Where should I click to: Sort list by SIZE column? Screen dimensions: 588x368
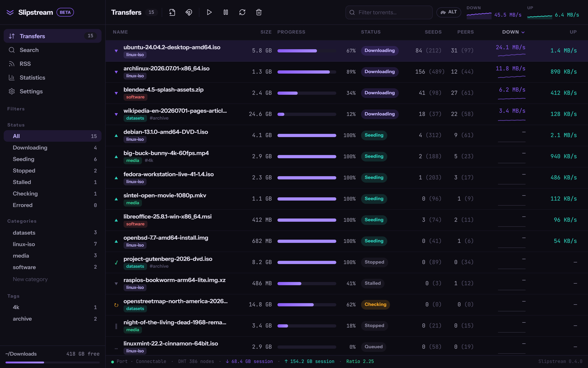266,32
